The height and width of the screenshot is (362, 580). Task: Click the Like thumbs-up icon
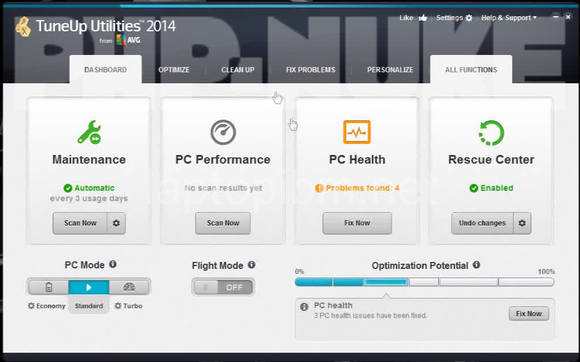pos(423,18)
